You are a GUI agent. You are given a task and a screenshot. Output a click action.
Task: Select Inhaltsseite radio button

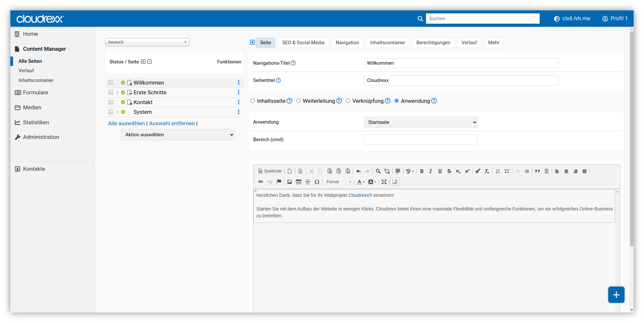[252, 101]
